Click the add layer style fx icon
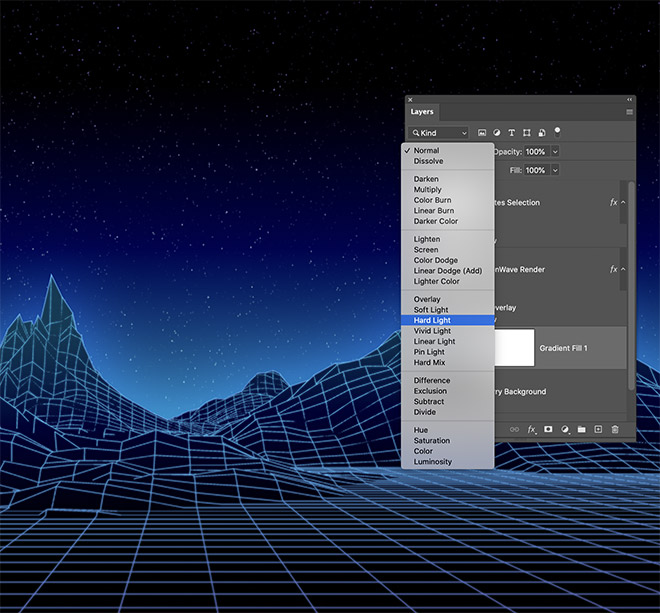This screenshot has width=660, height=613. click(x=532, y=429)
